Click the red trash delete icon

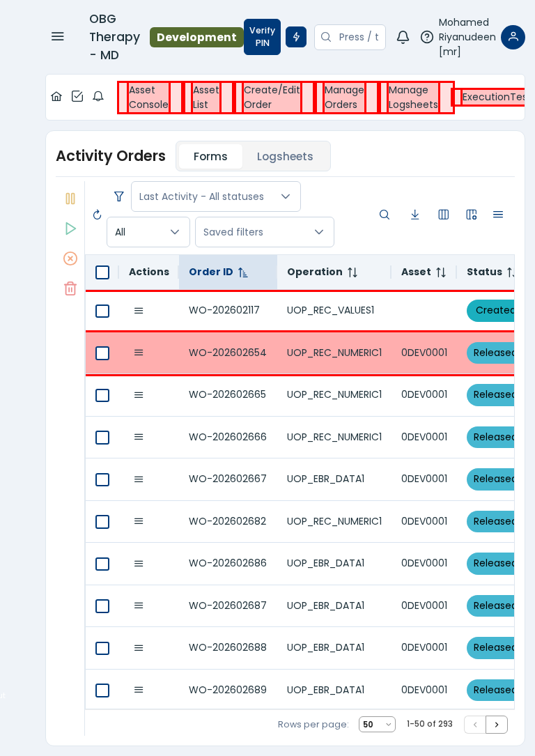click(70, 288)
